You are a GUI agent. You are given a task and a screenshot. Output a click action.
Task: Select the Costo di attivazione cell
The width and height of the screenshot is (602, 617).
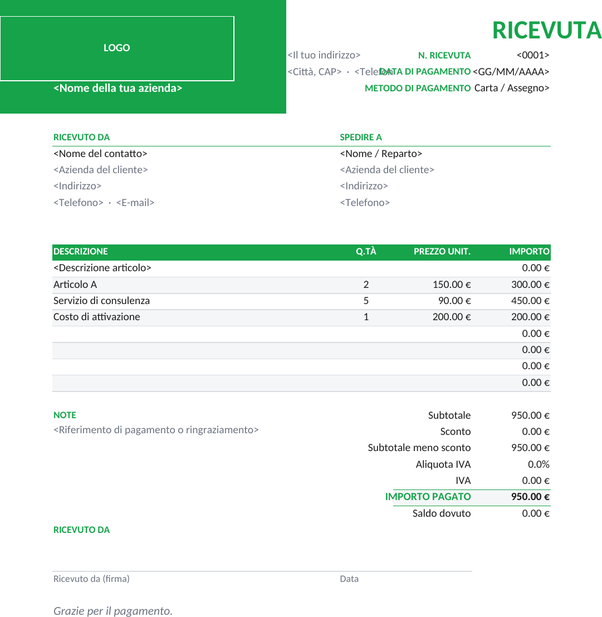tap(96, 317)
